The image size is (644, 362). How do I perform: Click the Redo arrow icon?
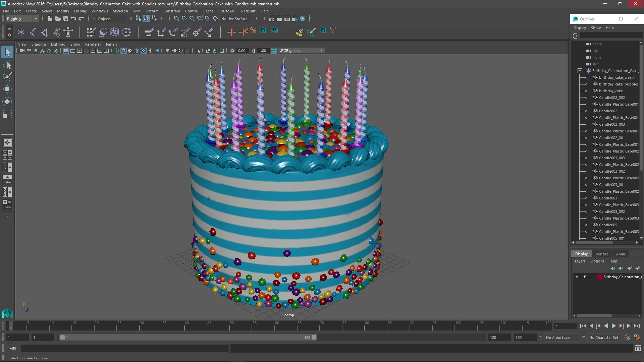click(81, 19)
